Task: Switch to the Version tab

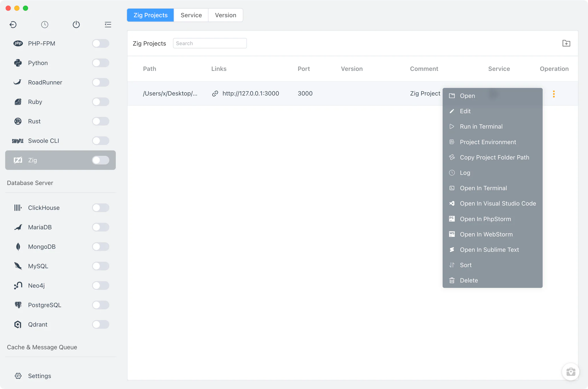Action: coord(226,15)
